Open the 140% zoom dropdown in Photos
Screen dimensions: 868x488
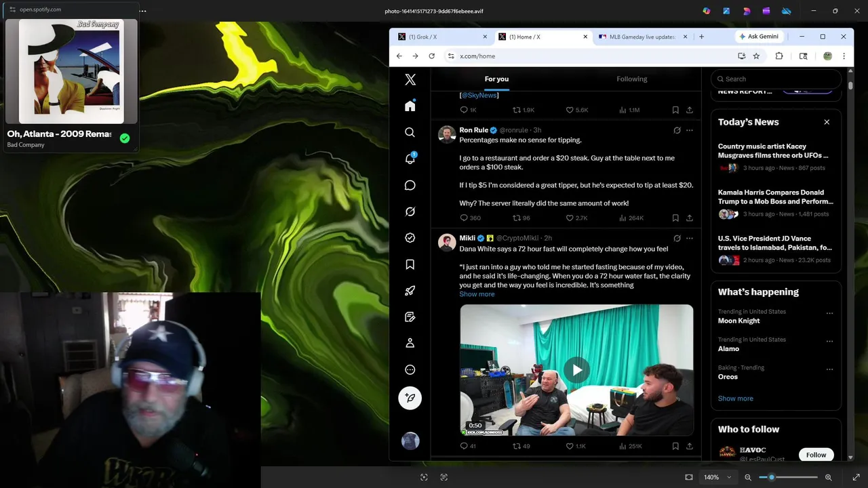[x=717, y=477]
